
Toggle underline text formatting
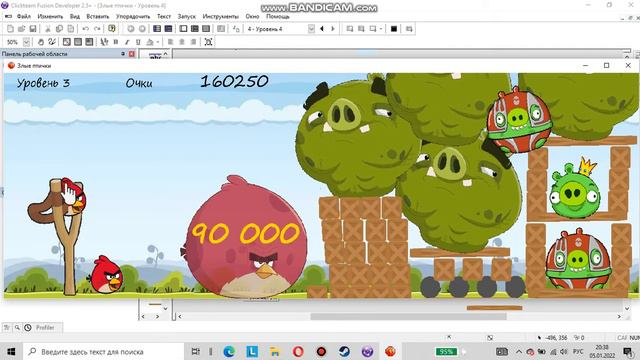(x=138, y=42)
